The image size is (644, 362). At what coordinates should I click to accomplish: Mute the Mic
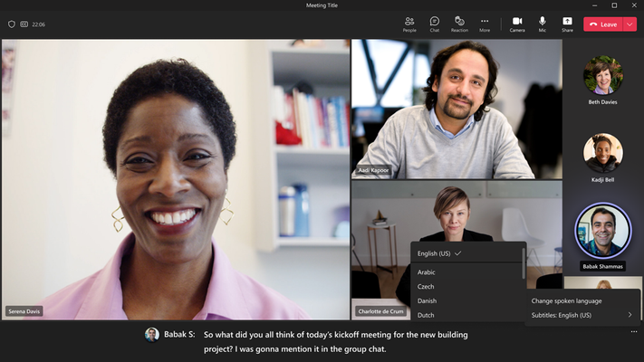543,24
